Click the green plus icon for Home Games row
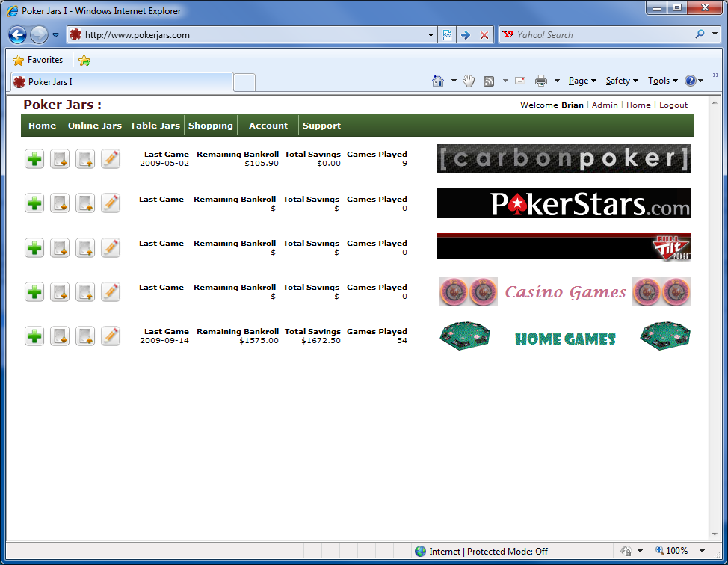The height and width of the screenshot is (565, 728). pos(34,336)
